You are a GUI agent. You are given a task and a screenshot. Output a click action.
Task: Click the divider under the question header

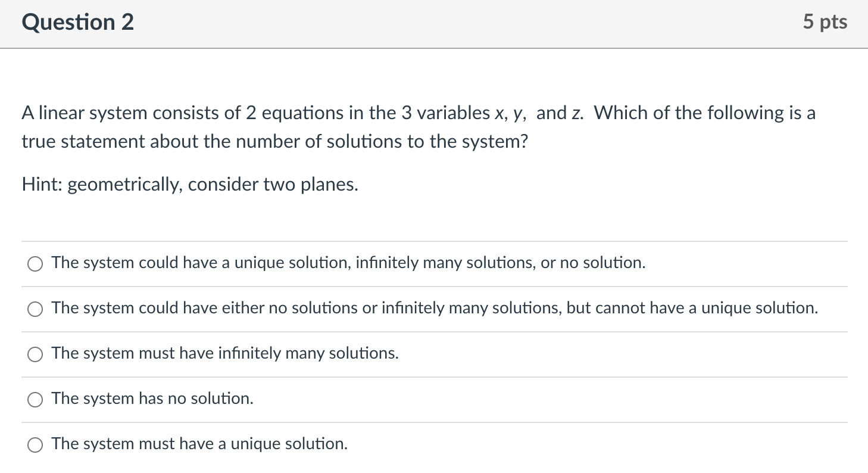tap(434, 46)
